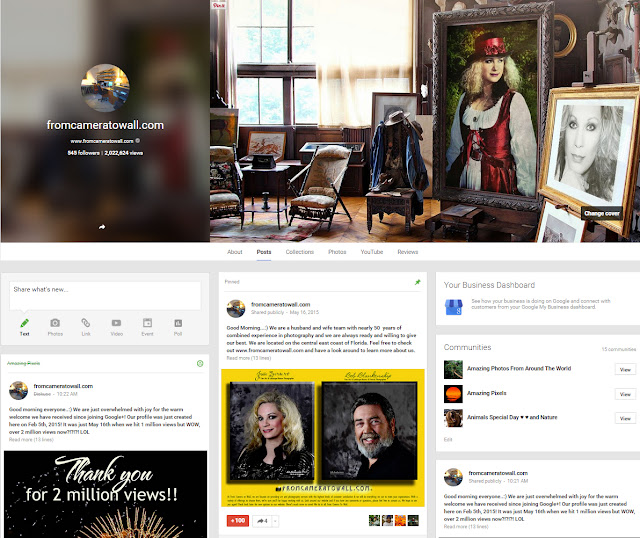This screenshot has width=640, height=538.
Task: Click the author name on the Amazing Pixels post
Action: [63, 386]
